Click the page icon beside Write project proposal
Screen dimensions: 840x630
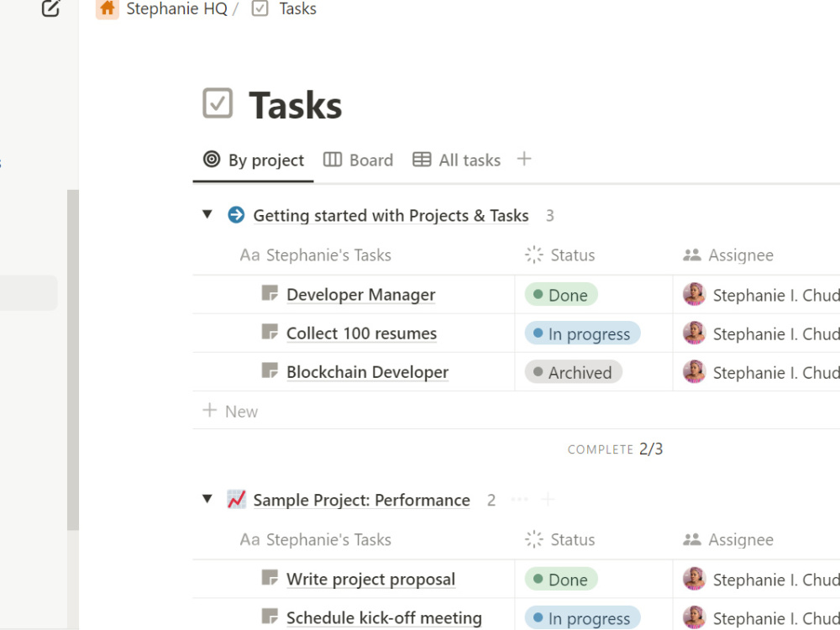pyautogui.click(x=270, y=578)
